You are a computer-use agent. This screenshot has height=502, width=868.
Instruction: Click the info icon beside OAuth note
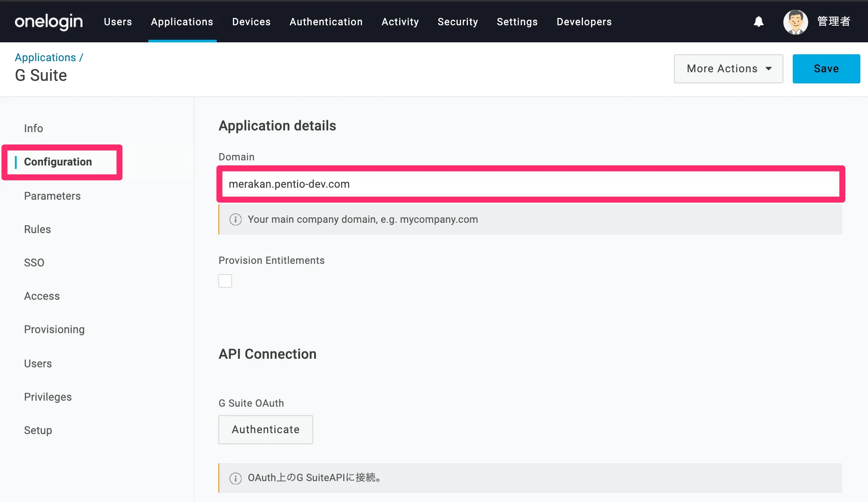pos(235,478)
